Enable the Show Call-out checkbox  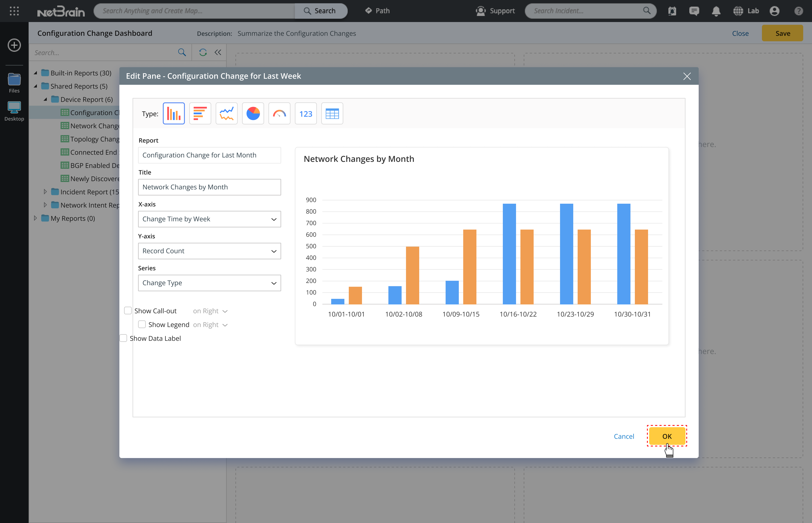pos(128,311)
